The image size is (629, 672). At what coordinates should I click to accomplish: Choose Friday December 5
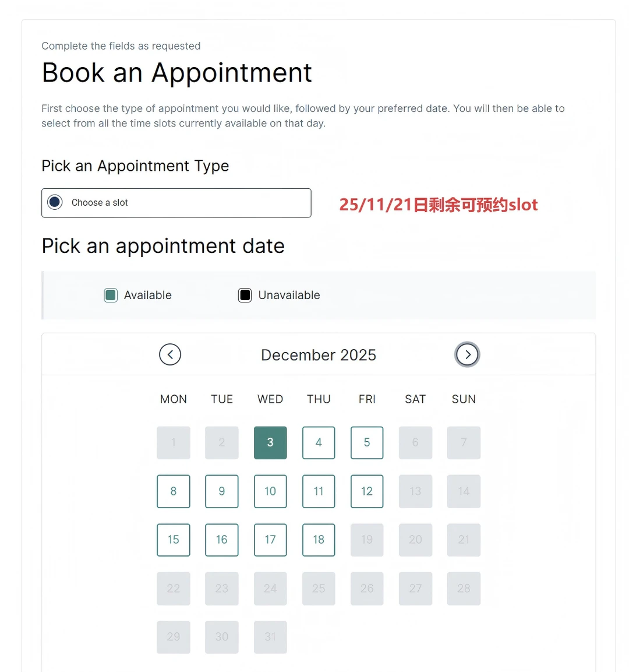(367, 442)
